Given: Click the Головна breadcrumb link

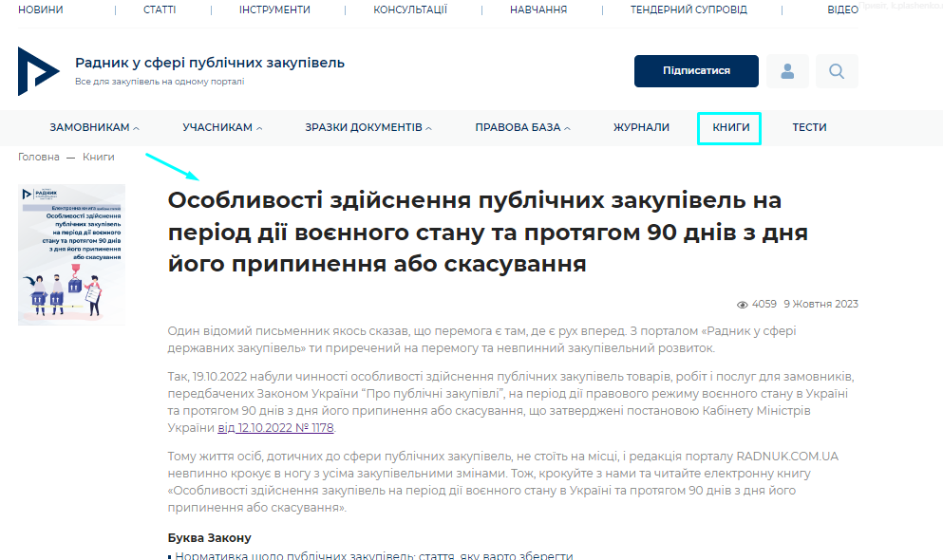Looking at the screenshot, I should pyautogui.click(x=38, y=157).
